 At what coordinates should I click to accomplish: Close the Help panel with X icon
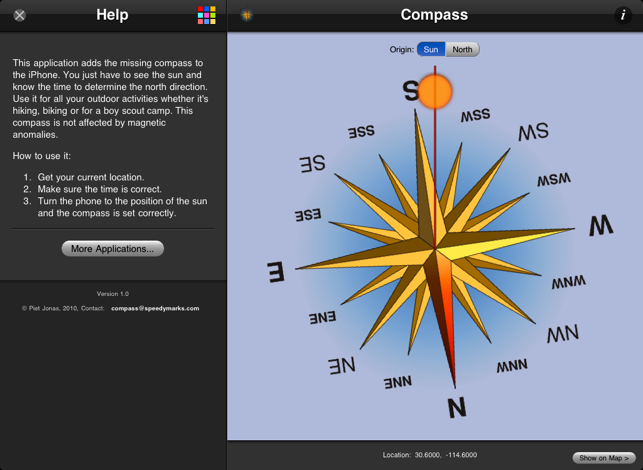[19, 15]
